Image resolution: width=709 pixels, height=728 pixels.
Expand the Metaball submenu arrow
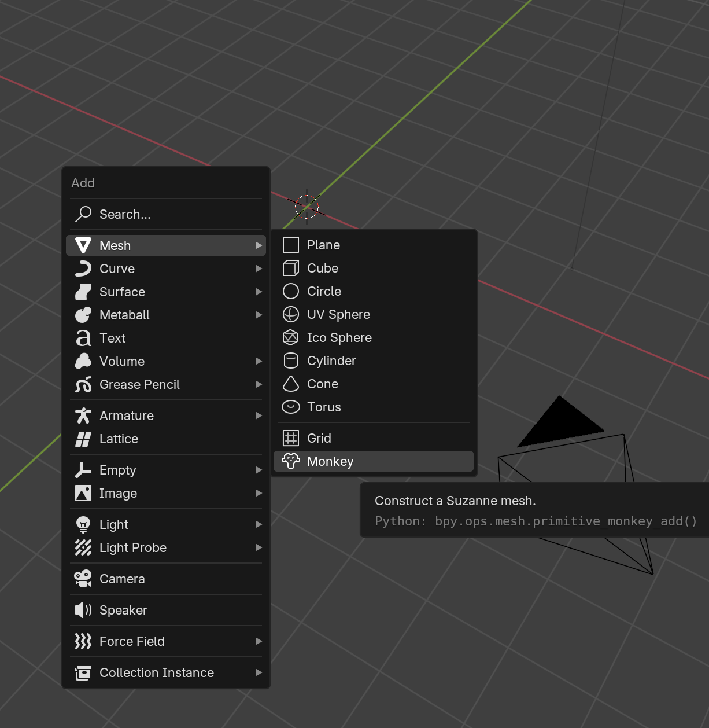259,315
